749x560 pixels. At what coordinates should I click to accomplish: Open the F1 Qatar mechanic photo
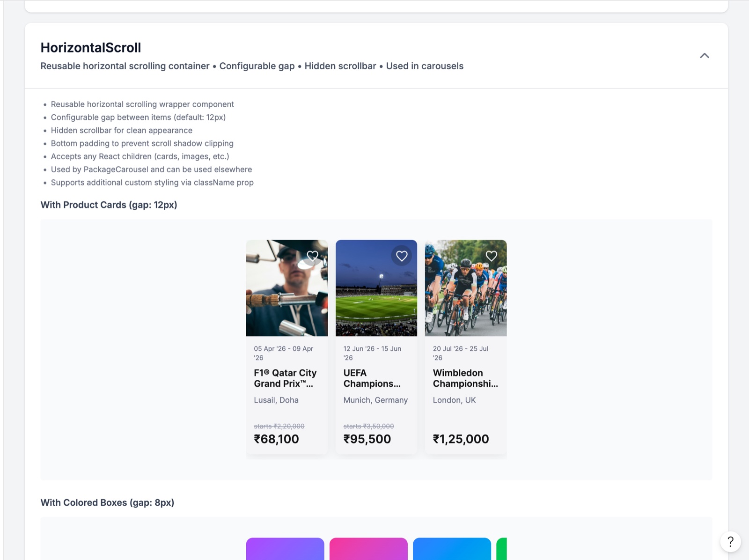(287, 288)
